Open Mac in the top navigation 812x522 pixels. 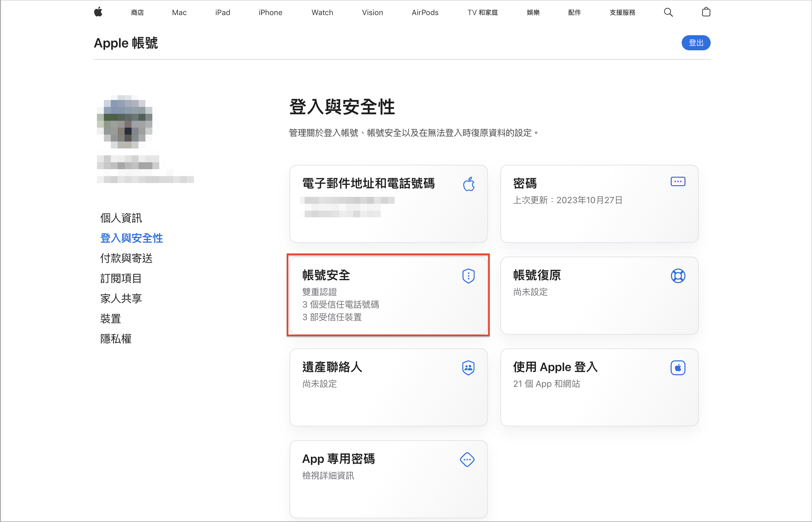[179, 13]
